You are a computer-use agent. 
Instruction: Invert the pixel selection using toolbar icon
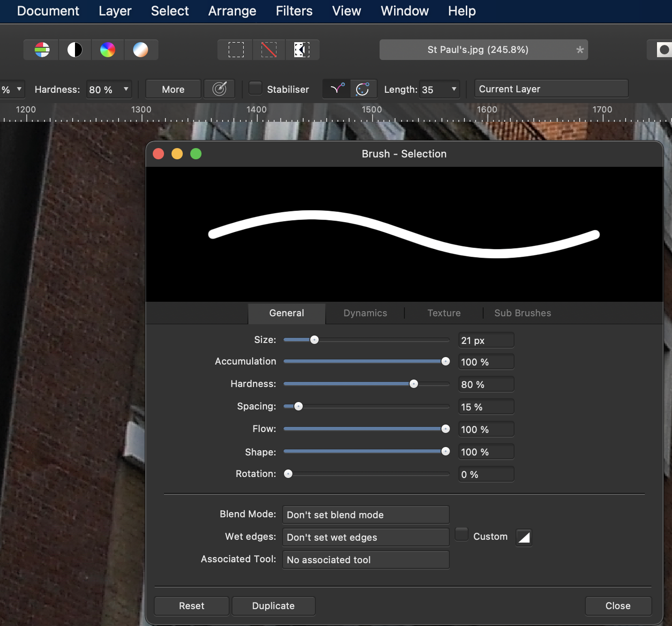coord(301,50)
